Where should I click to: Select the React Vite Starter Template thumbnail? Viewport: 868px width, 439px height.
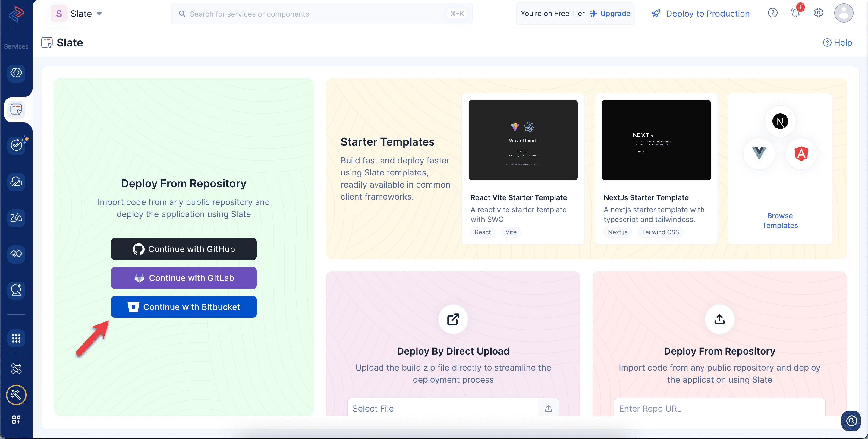(523, 140)
